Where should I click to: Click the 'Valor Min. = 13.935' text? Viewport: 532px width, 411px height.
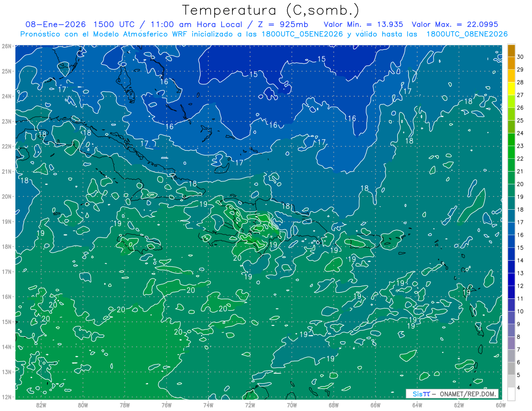tap(364, 24)
